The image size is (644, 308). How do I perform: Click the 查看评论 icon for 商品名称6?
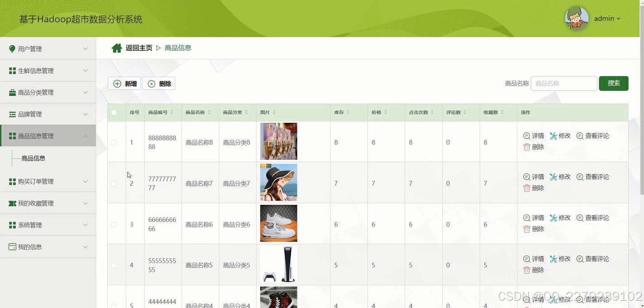[580, 218]
